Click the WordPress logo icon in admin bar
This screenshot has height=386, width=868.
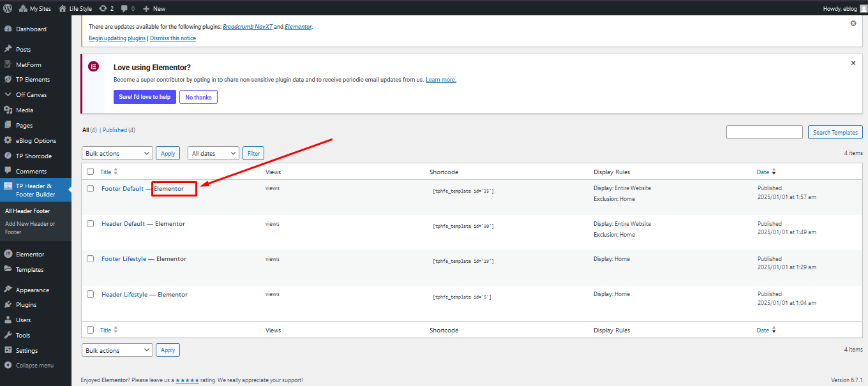[x=8, y=8]
